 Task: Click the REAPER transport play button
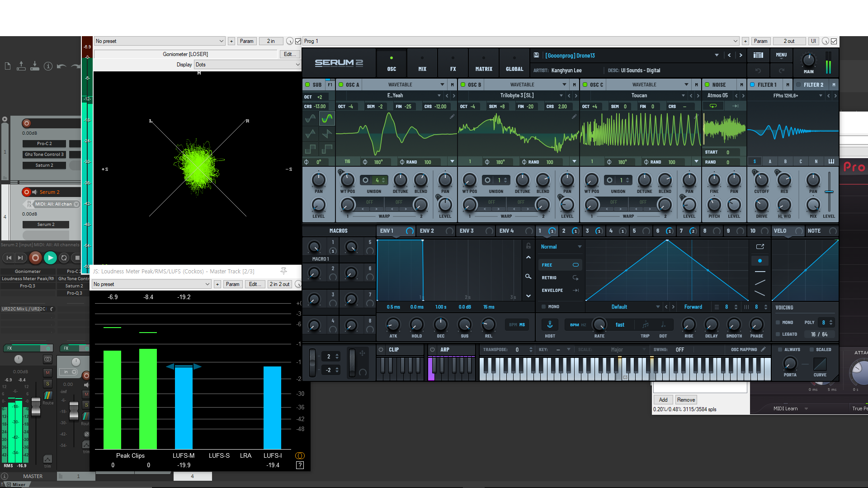pos(50,258)
